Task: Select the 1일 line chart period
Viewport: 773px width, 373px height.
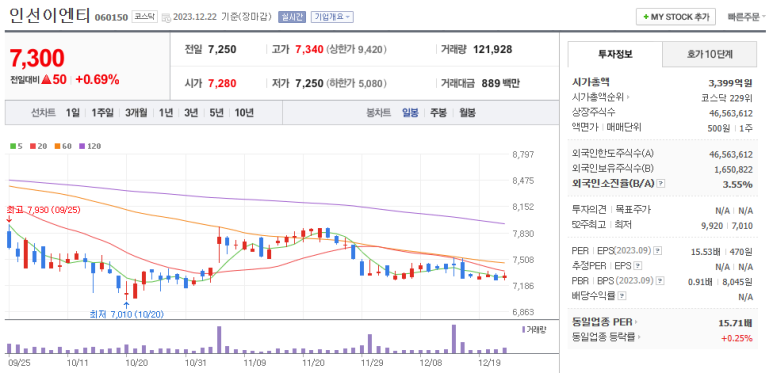Action: pos(72,113)
